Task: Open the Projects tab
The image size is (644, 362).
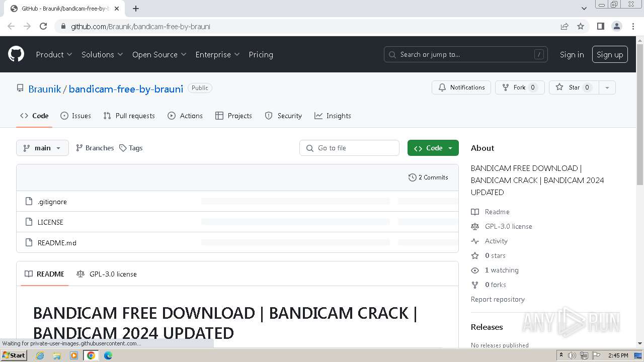Action: tap(233, 116)
